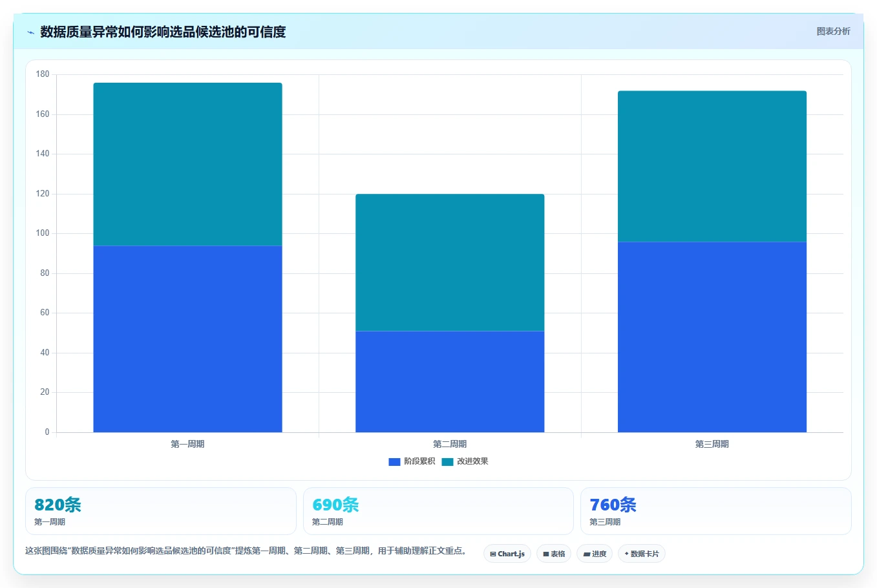Click the blue 阶段累积 bar of 第二周期
The width and height of the screenshot is (877, 588).
click(x=450, y=381)
